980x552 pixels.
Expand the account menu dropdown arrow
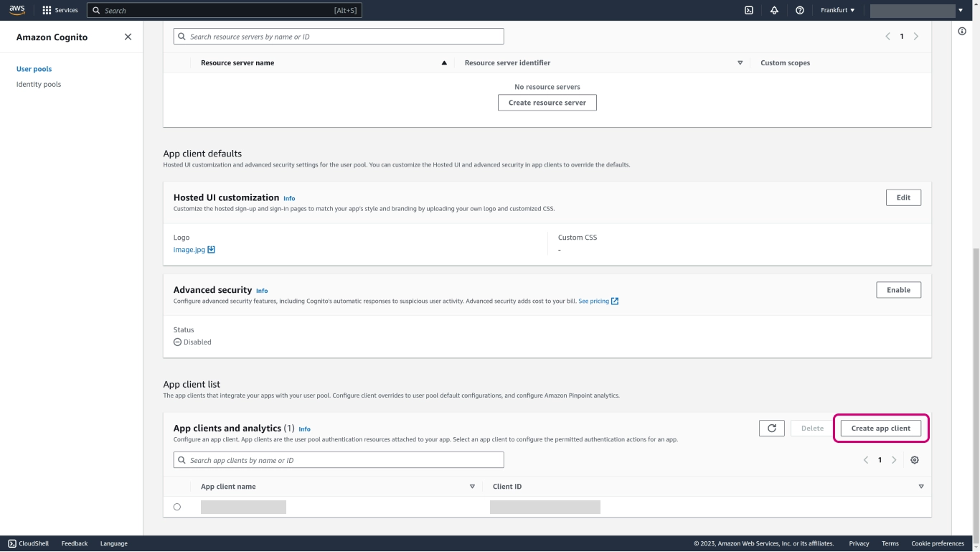tap(960, 10)
